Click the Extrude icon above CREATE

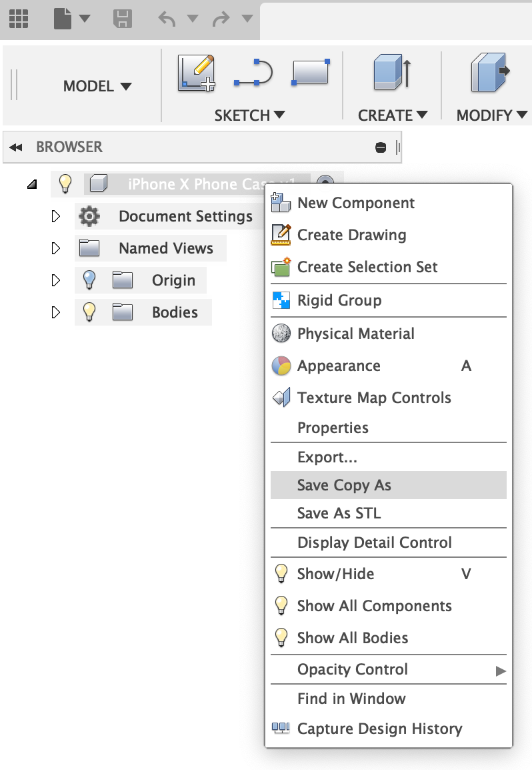pos(392,72)
